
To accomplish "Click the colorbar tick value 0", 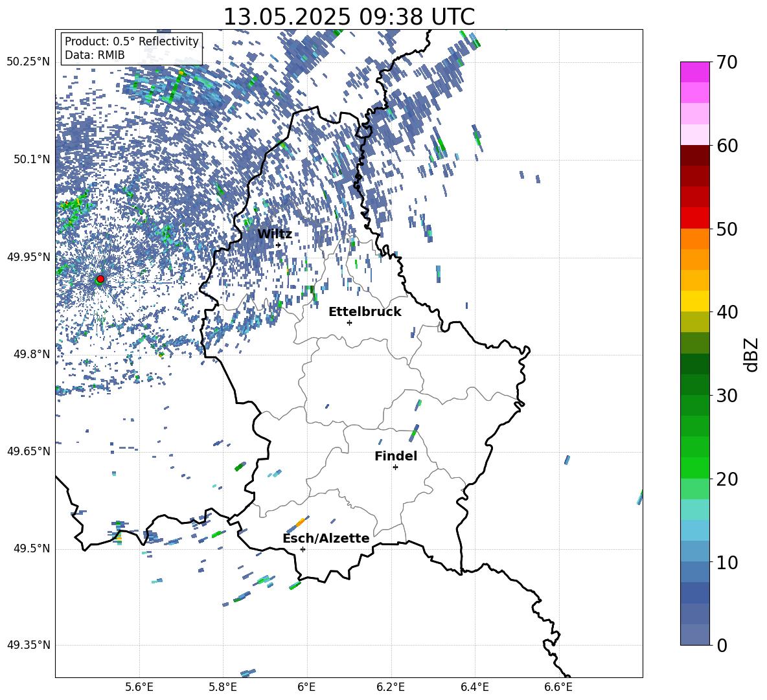I will pyautogui.click(x=722, y=645).
